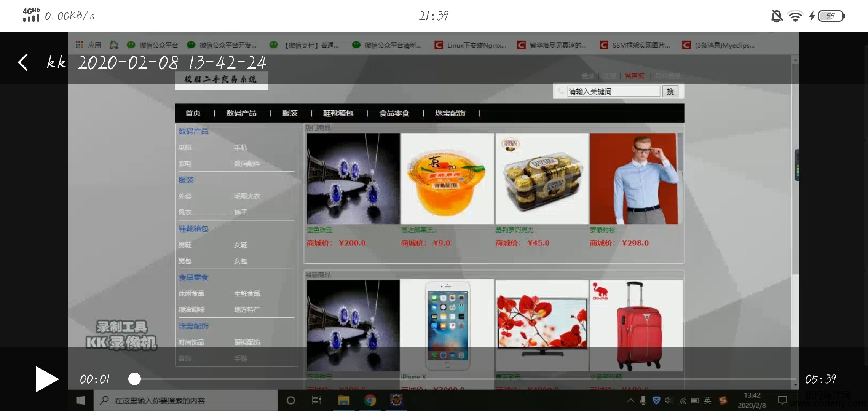Open the Ferrero Rocher chocolate product image

[x=542, y=178]
